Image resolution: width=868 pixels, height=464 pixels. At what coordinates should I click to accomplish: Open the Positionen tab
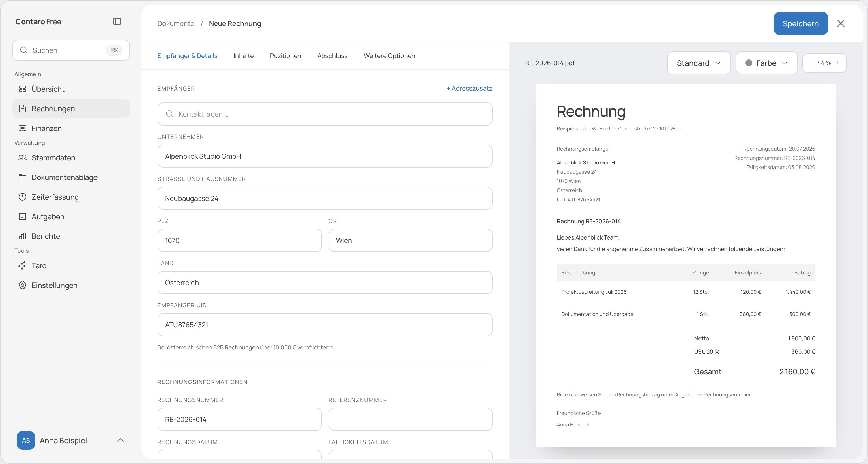click(285, 56)
